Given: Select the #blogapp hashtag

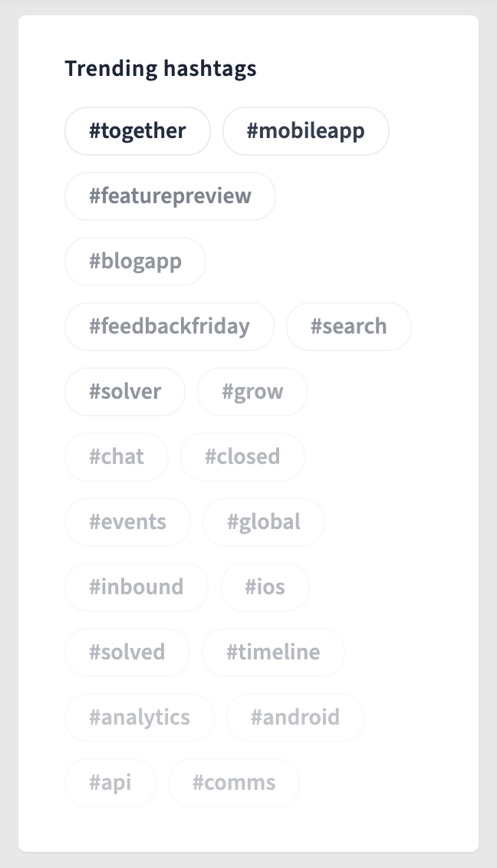Looking at the screenshot, I should (x=135, y=261).
